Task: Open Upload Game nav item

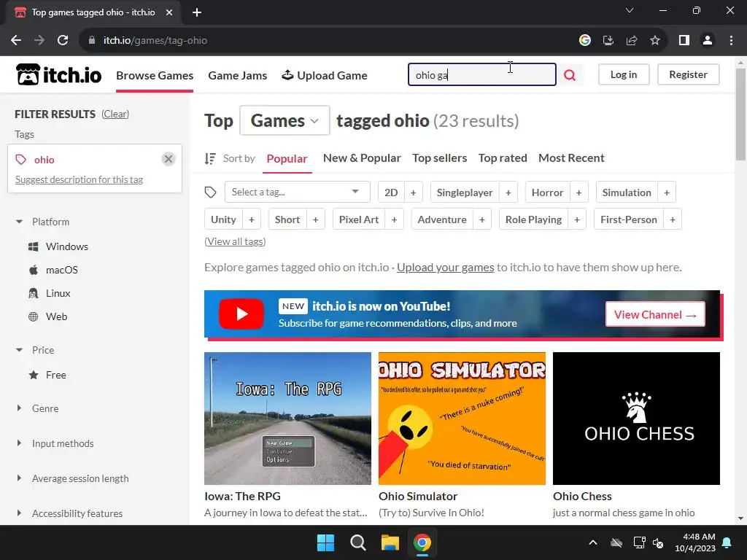Action: 325,75
